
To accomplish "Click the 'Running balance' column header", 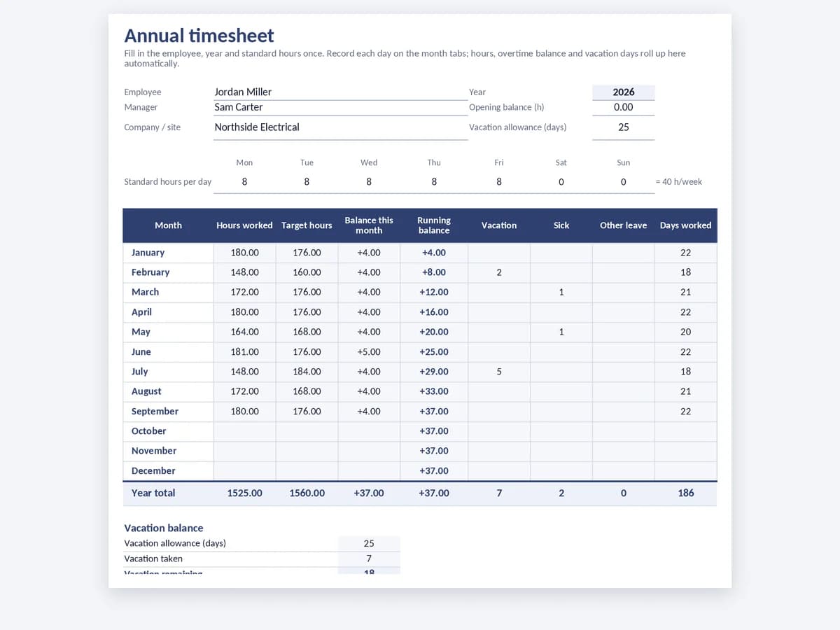I will (434, 225).
